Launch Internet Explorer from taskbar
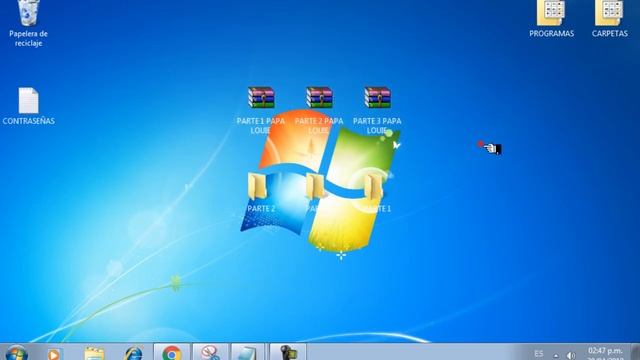Screen dimensions: 640x360 [133, 353]
